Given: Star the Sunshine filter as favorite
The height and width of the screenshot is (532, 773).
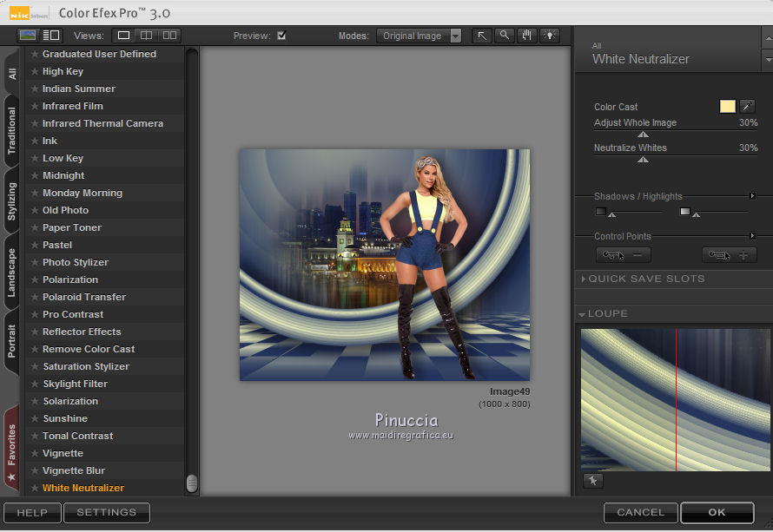Looking at the screenshot, I should pos(35,418).
